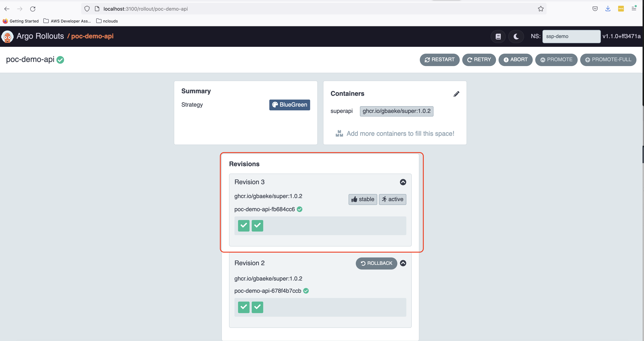Image resolution: width=644 pixels, height=341 pixels.
Task: Click status icon next to poc-demo-api-678f4b7ccb
Action: point(306,291)
